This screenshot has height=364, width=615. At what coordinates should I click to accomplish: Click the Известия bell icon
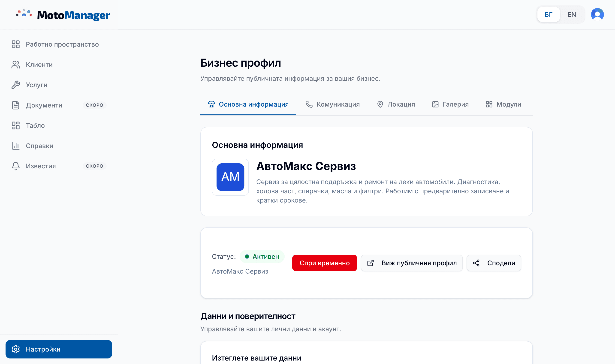pos(16,166)
